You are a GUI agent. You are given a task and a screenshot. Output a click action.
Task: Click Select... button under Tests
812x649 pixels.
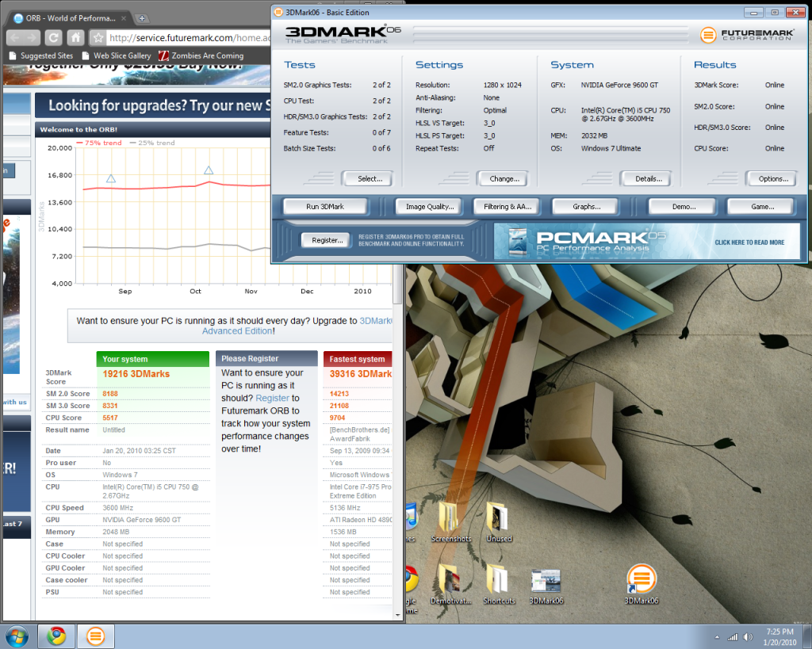(x=367, y=178)
